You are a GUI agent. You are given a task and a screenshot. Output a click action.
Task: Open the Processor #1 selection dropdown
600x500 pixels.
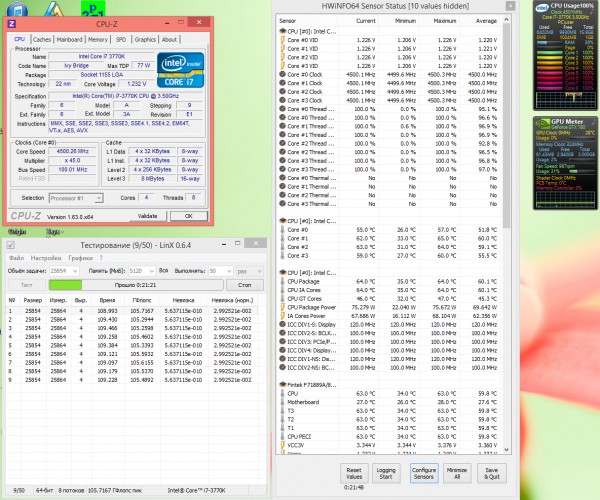[76, 198]
